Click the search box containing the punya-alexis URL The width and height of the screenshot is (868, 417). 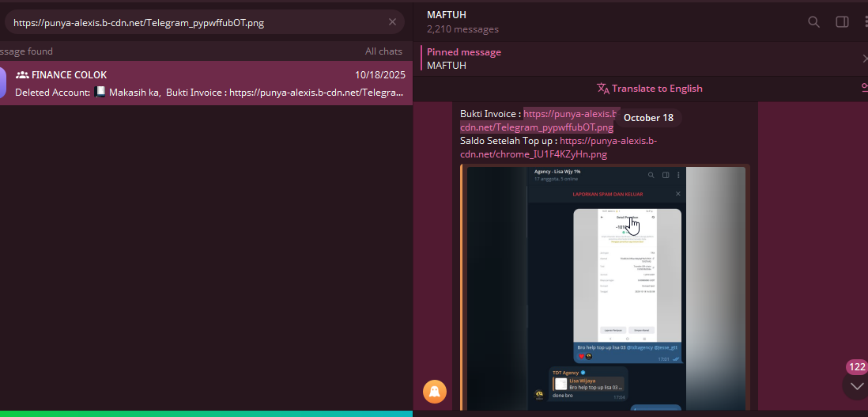tap(202, 22)
